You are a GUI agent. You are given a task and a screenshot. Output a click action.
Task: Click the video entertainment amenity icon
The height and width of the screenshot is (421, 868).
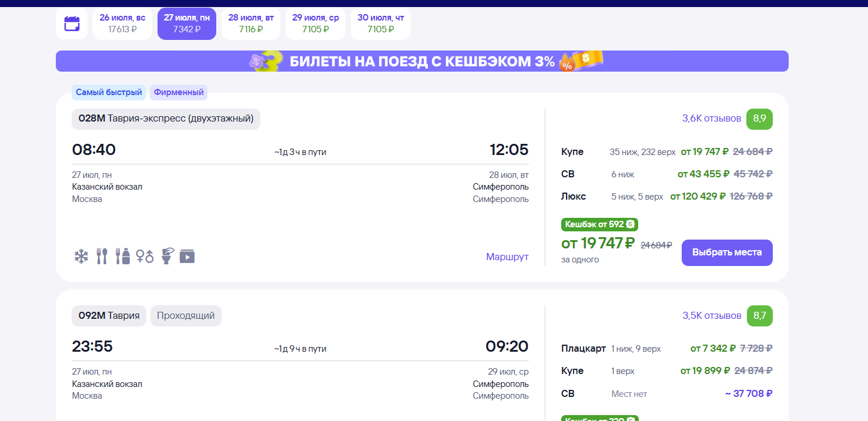[x=187, y=256]
